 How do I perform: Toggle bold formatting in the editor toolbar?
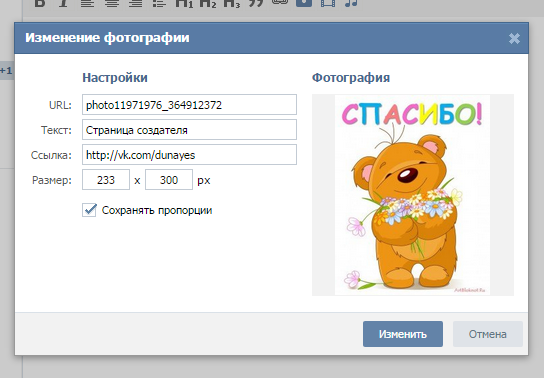point(40,3)
